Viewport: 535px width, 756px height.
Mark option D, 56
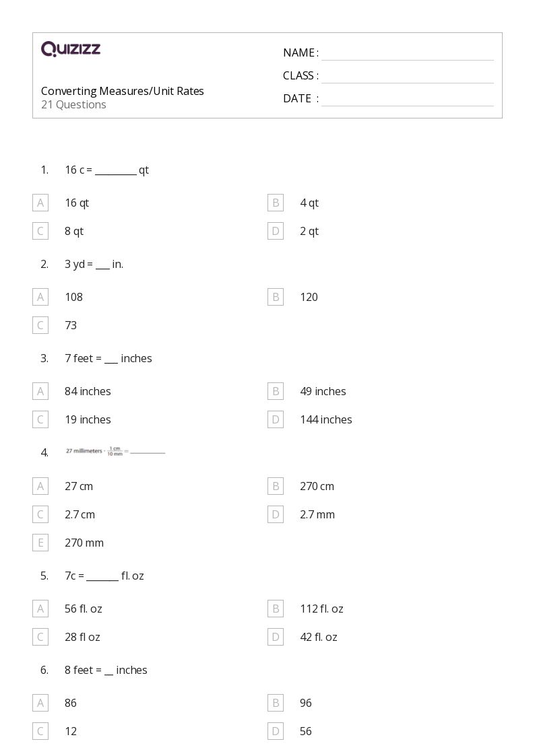(x=276, y=731)
